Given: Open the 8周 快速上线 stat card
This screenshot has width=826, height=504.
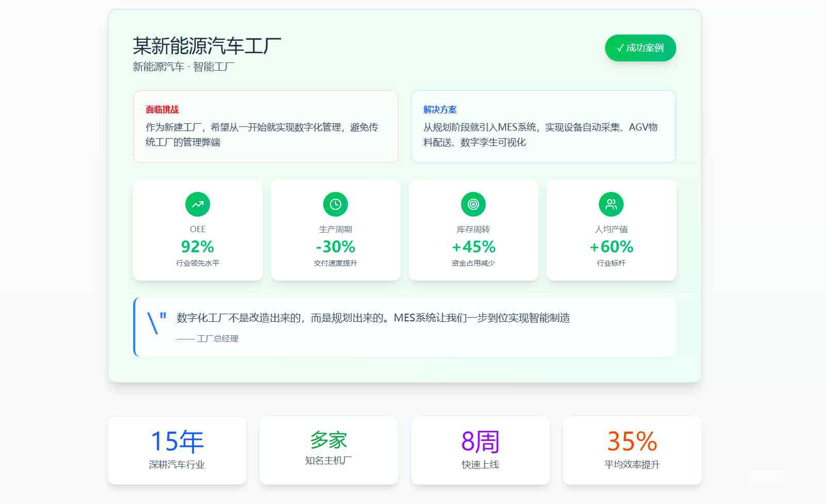Looking at the screenshot, I should (480, 450).
